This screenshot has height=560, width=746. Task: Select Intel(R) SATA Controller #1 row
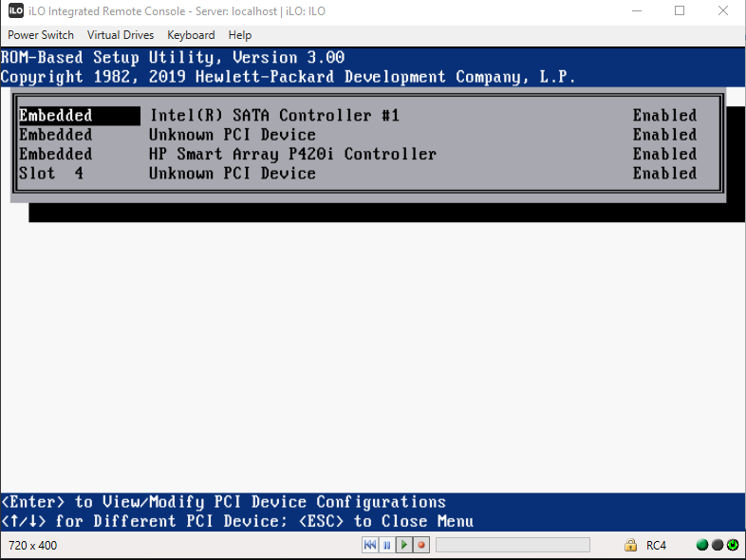358,116
